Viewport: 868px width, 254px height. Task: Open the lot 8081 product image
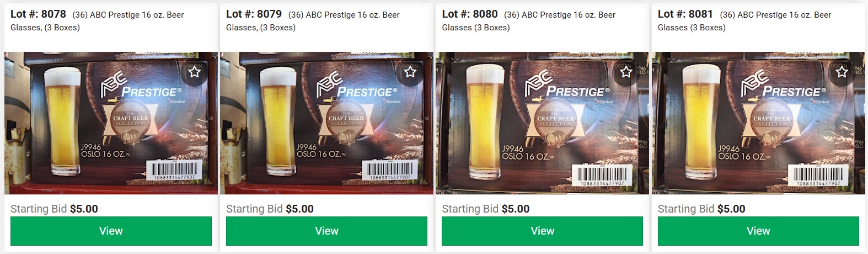pyautogui.click(x=758, y=123)
